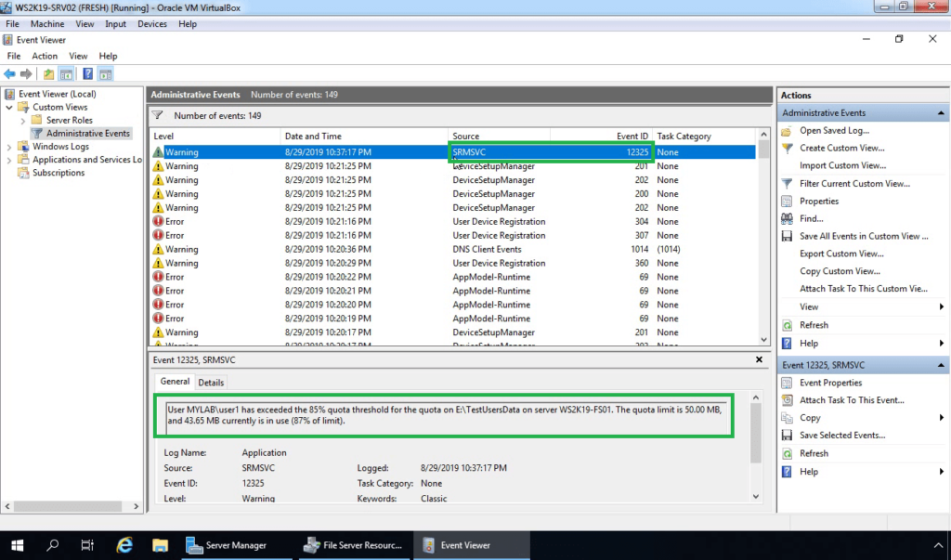Click the Up one level folder toolbar icon
951x560 pixels.
tap(48, 74)
